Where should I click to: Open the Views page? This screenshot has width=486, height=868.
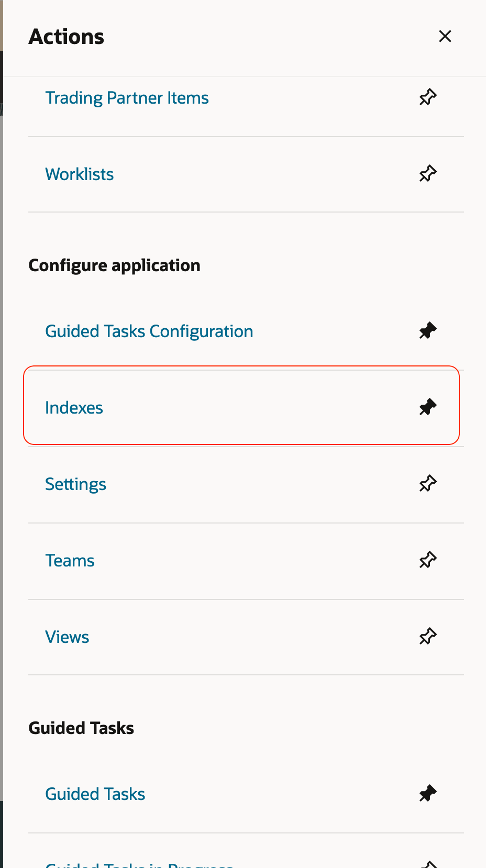point(67,636)
